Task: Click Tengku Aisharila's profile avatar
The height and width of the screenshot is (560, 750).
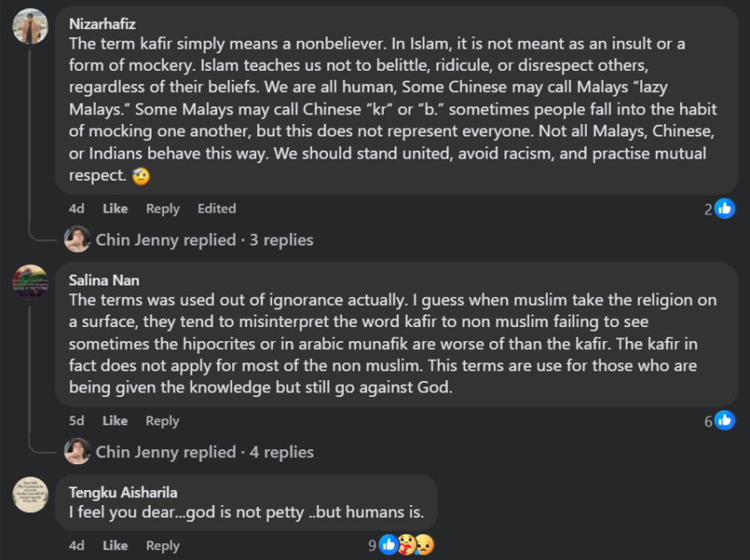Action: (30, 494)
